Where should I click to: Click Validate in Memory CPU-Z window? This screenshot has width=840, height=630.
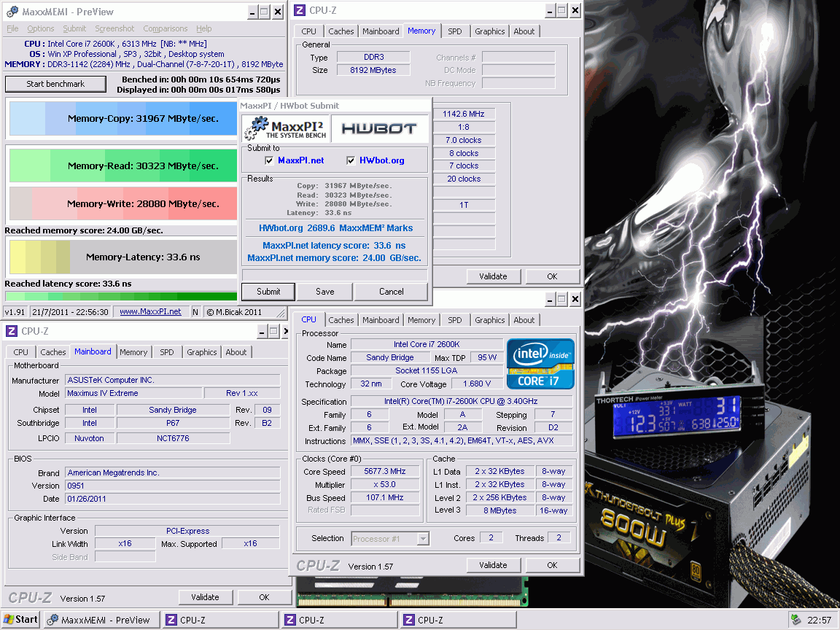tap(493, 276)
